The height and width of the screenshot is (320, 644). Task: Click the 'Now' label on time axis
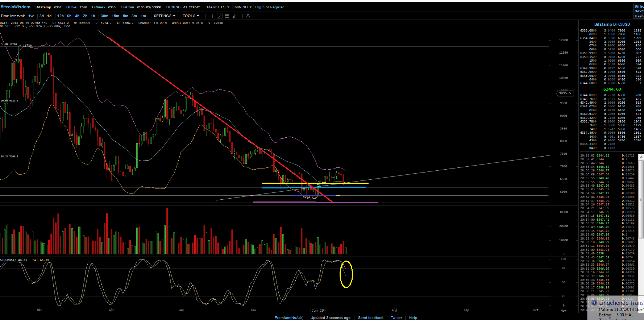coord(564,311)
